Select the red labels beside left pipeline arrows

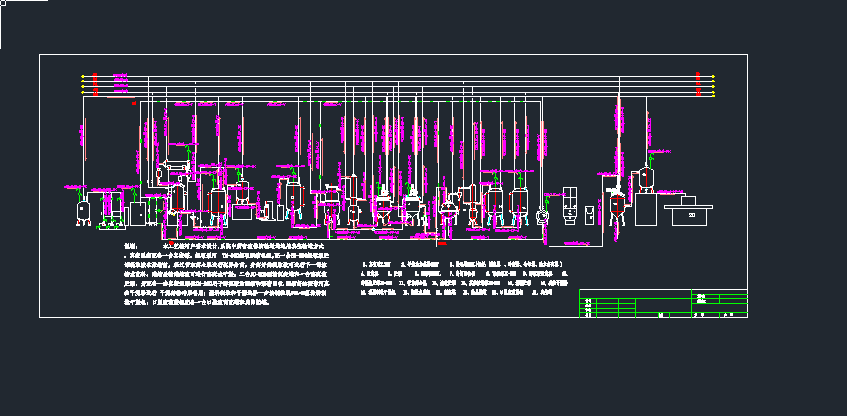(95, 86)
